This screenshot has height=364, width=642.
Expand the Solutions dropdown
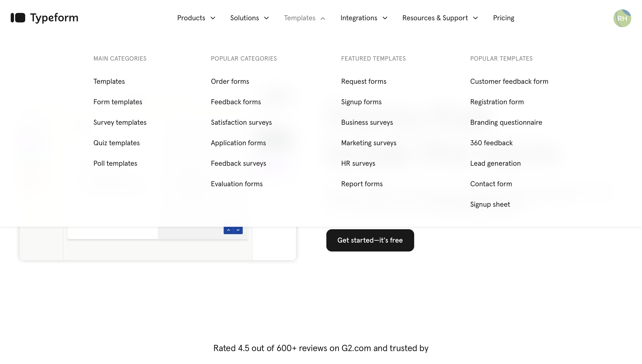(250, 18)
